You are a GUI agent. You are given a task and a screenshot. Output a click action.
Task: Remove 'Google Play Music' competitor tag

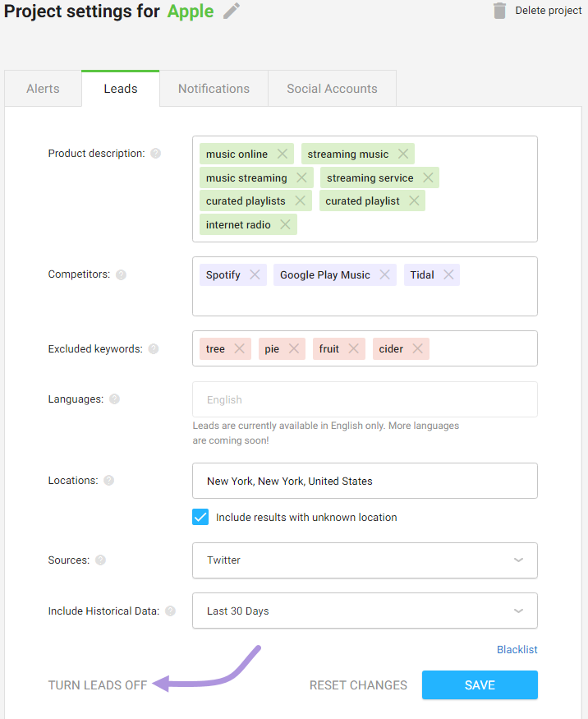pyautogui.click(x=384, y=274)
